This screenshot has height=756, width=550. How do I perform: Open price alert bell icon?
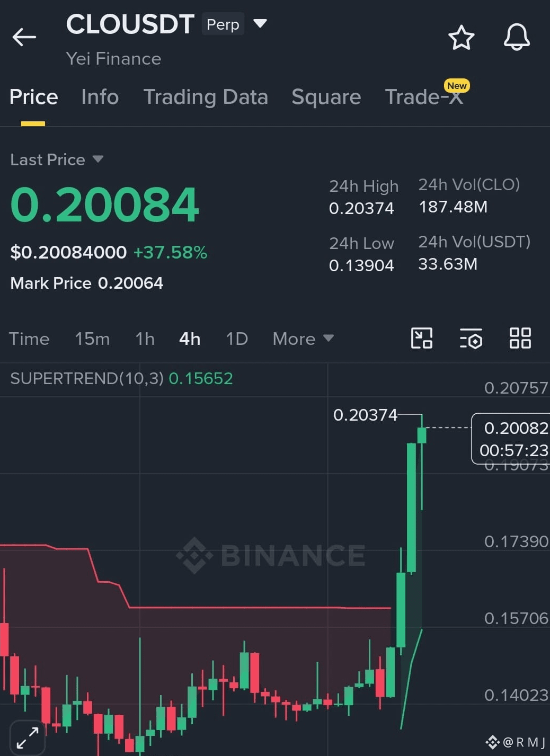click(x=517, y=37)
